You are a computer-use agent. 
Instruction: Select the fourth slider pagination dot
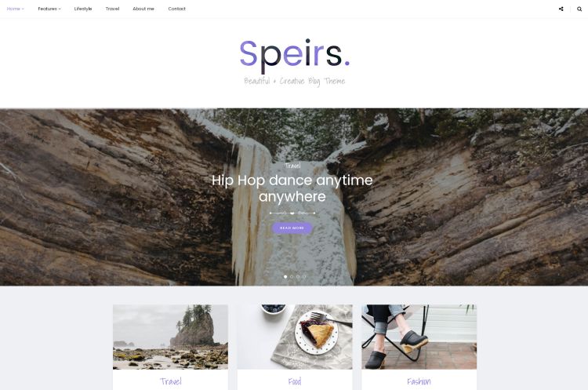click(304, 277)
